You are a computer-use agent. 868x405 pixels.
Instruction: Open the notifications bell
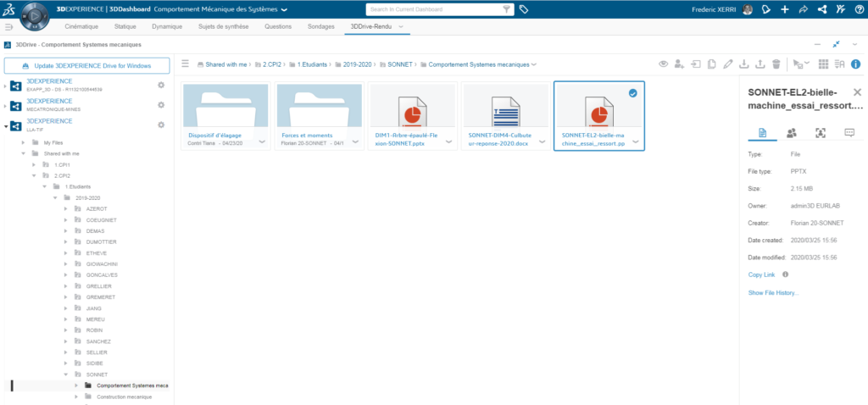[766, 9]
